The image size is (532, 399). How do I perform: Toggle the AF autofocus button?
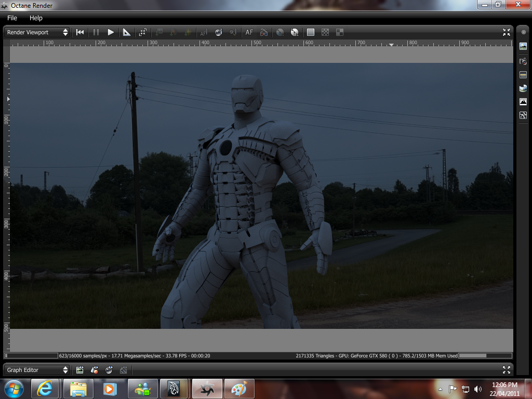click(x=249, y=32)
